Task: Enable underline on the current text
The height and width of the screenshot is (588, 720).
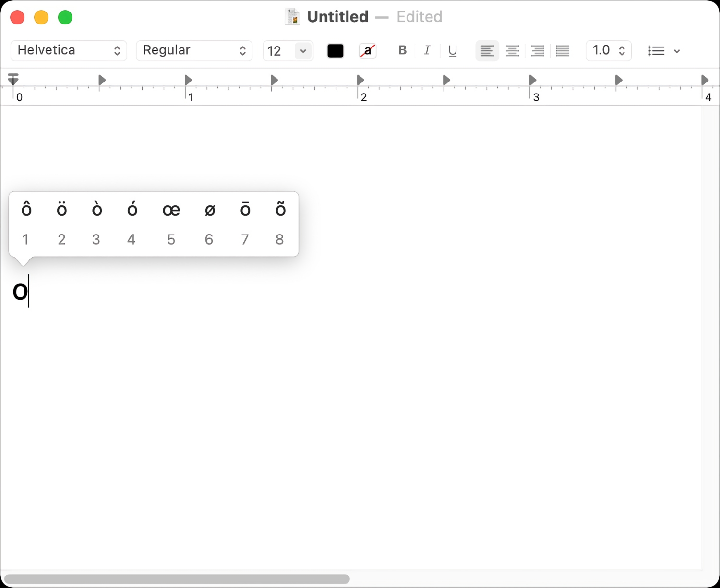Action: click(452, 50)
